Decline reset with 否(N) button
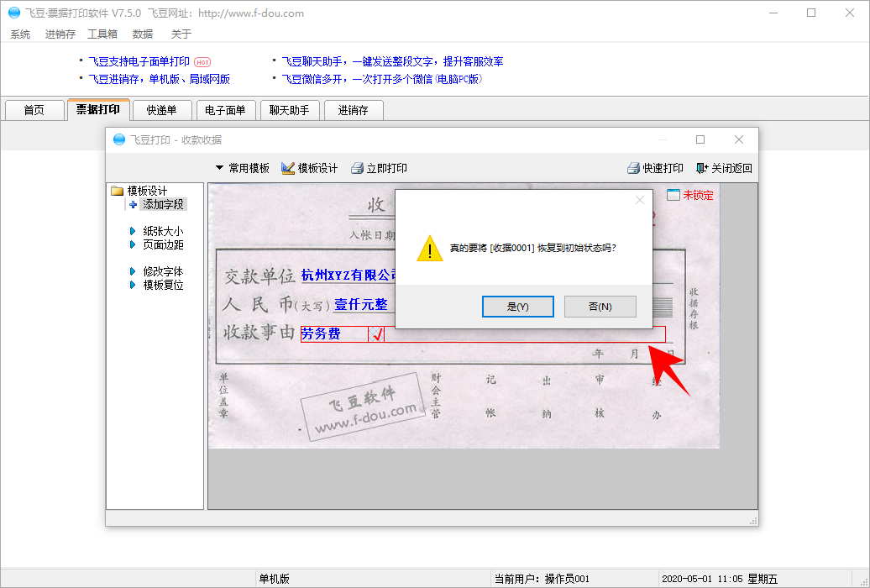870x588 pixels. pyautogui.click(x=600, y=307)
